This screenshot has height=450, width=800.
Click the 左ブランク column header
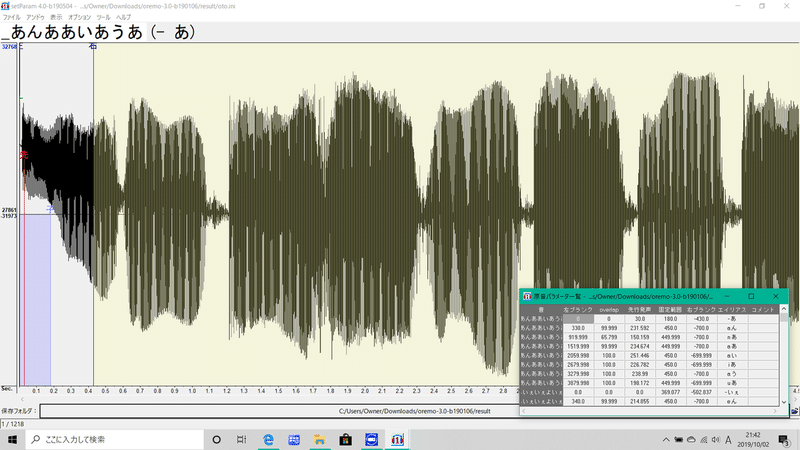578,310
